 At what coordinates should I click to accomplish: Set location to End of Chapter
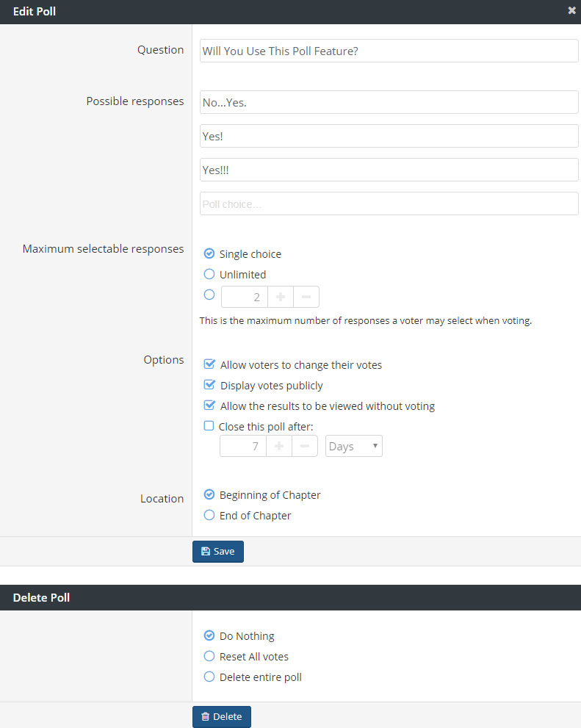209,516
